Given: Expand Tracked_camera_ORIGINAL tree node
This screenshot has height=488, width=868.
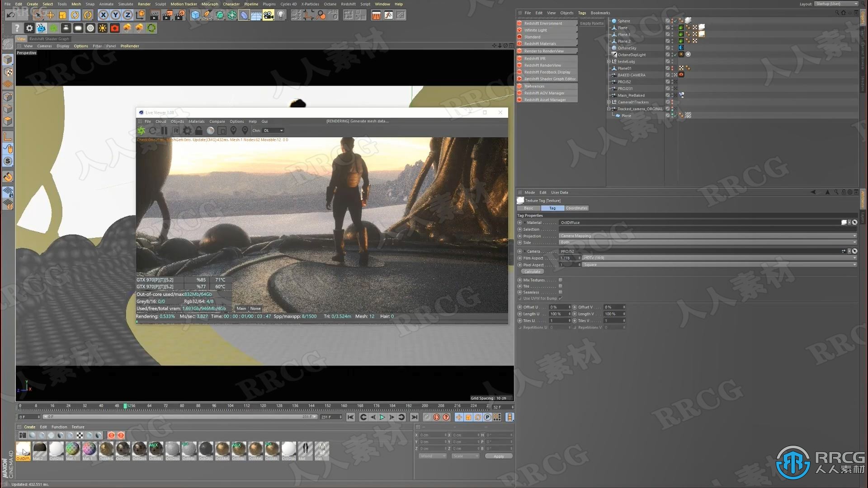Looking at the screenshot, I should 609,109.
